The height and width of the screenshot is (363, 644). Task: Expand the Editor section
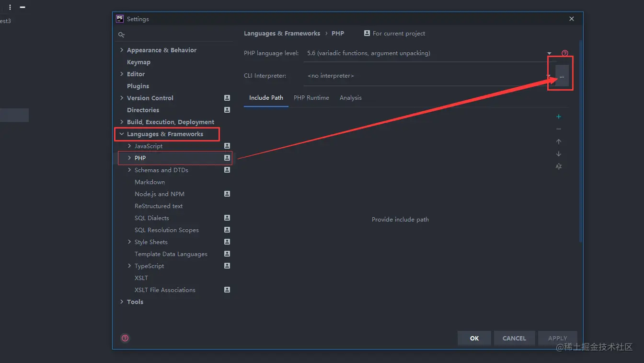pyautogui.click(x=122, y=74)
